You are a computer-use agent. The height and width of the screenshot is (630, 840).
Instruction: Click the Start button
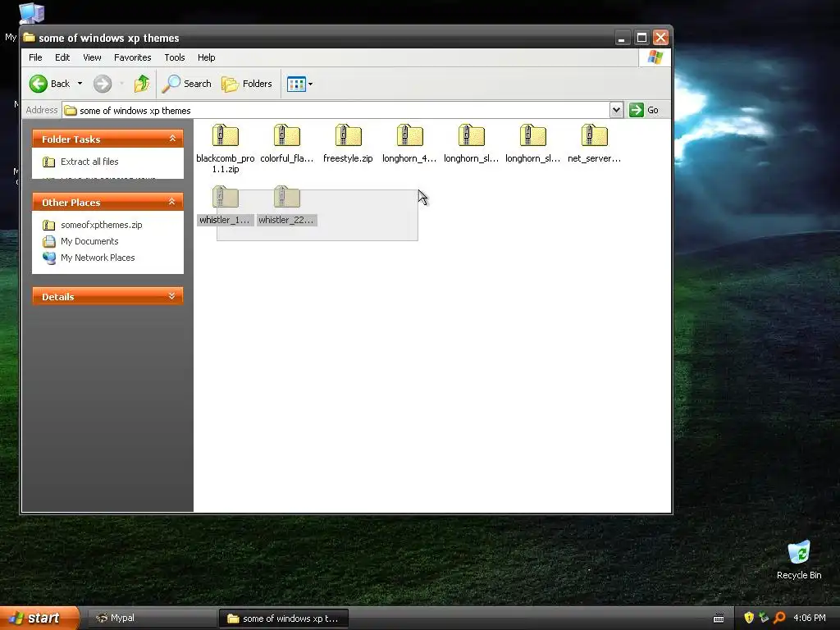[x=39, y=618]
